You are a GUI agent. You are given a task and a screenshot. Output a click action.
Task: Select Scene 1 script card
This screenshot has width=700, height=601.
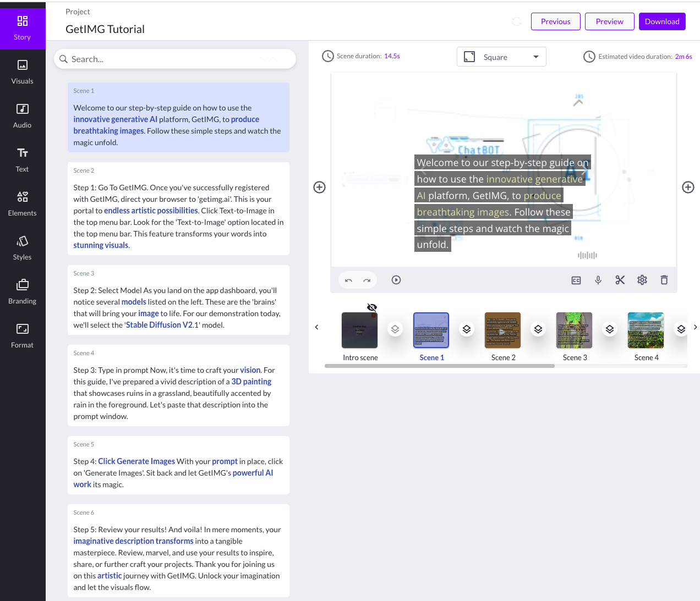pyautogui.click(x=178, y=117)
